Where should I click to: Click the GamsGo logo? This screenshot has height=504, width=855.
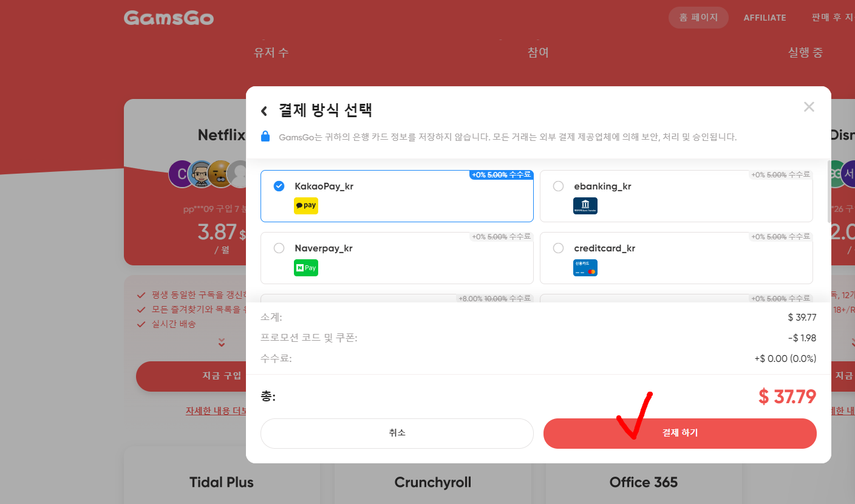click(x=169, y=18)
